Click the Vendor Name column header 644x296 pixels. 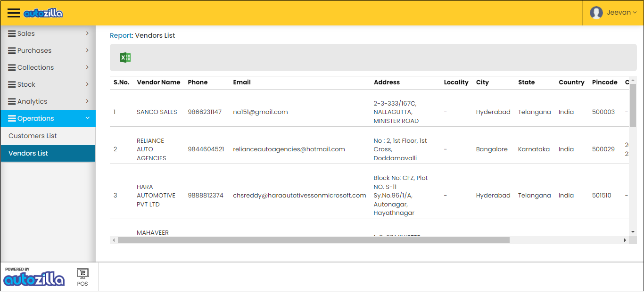(158, 82)
